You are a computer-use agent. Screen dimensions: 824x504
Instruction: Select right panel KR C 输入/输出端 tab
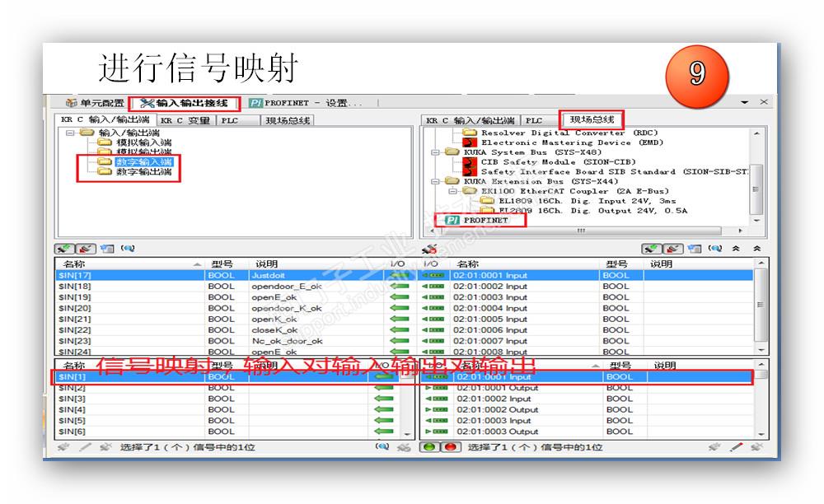(471, 120)
